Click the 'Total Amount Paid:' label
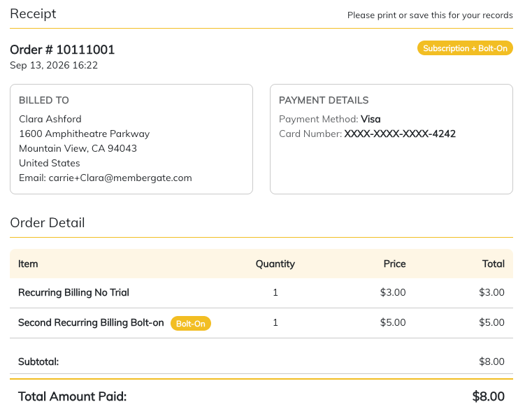The height and width of the screenshot is (409, 532). coord(72,396)
